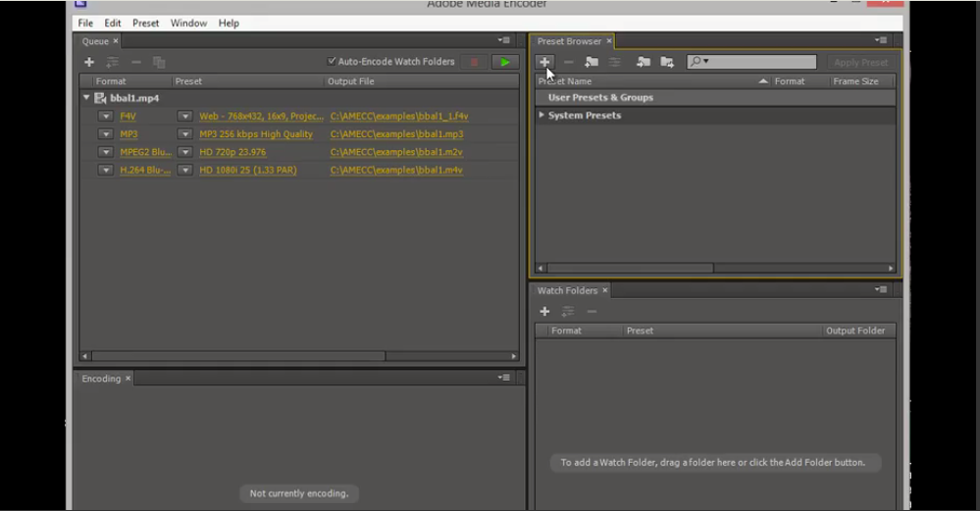The width and height of the screenshot is (980, 511).
Task: Open preset dropdown for the Web 768x432 row
Action: coord(184,116)
